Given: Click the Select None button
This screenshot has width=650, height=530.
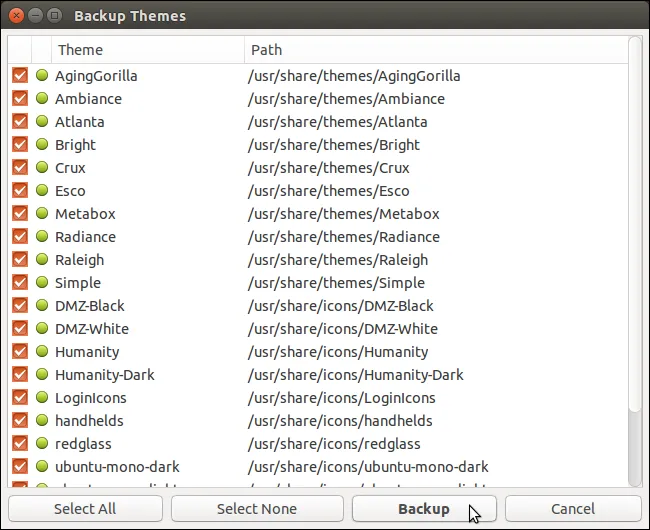Looking at the screenshot, I should pos(257,508).
